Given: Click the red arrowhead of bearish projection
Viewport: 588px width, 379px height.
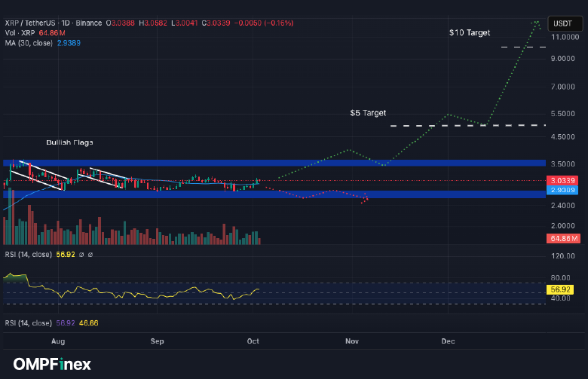Looking at the screenshot, I should coord(366,199).
